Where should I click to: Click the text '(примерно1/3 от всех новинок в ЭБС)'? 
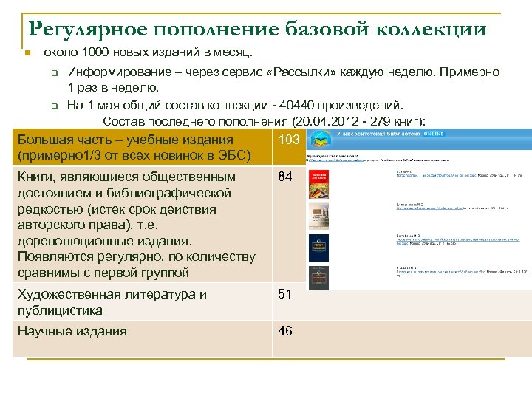134,156
